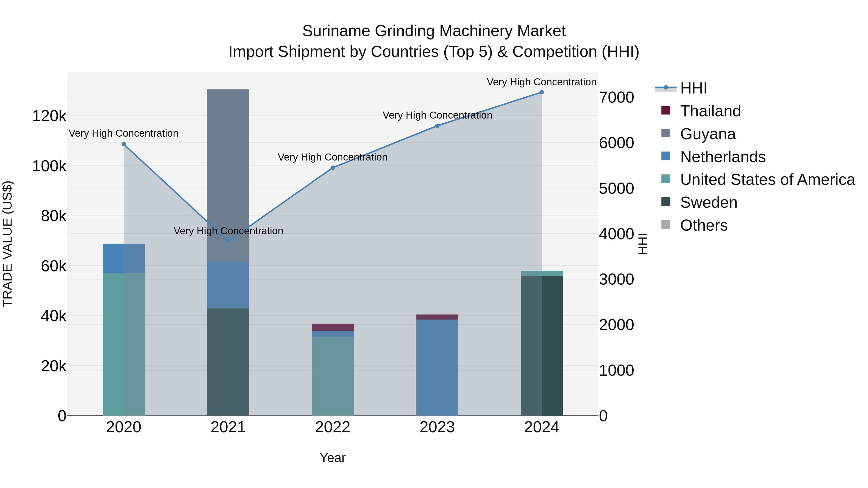Click the United States teal swatch
The height and width of the screenshot is (488, 868).
click(666, 179)
